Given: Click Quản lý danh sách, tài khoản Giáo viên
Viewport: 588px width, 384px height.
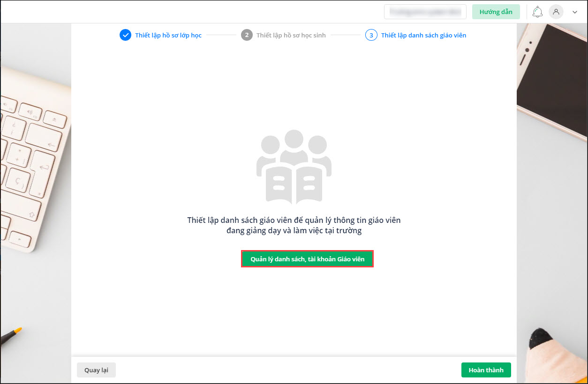Looking at the screenshot, I should point(307,259).
